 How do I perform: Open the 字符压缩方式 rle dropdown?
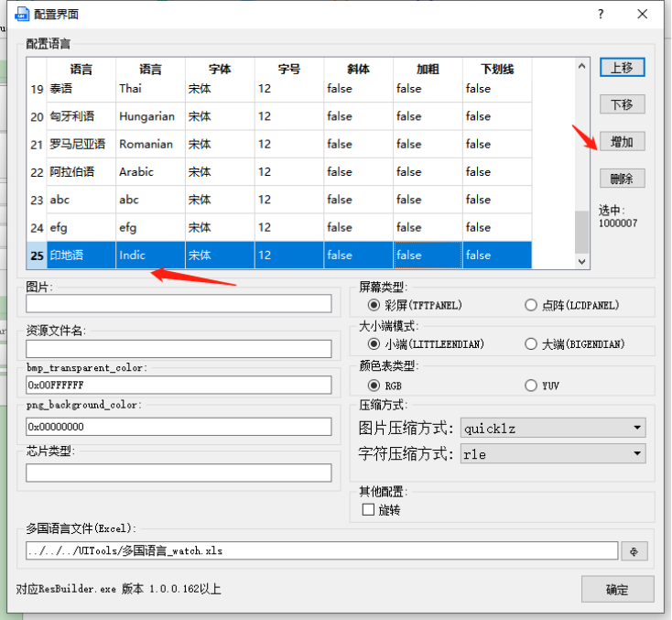click(553, 453)
